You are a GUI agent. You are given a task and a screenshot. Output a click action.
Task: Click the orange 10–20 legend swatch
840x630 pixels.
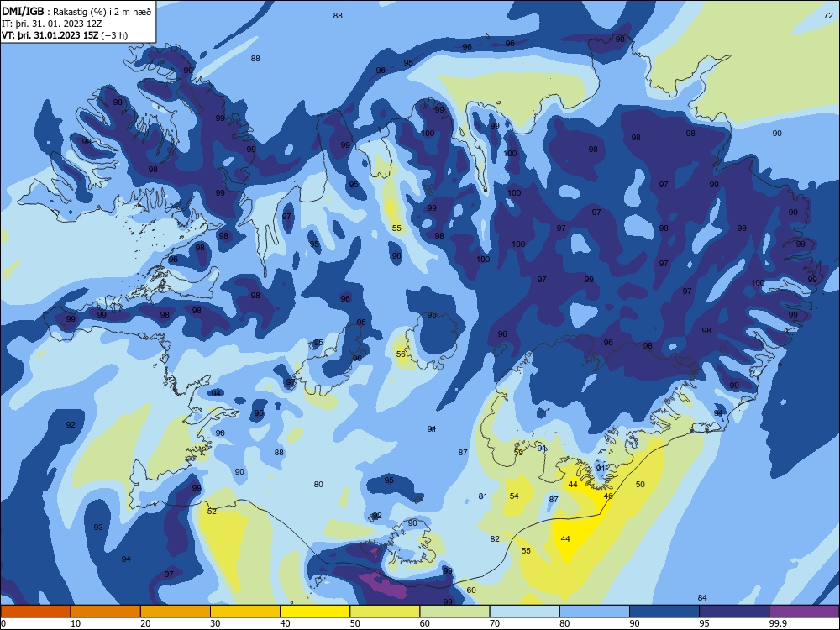[106, 612]
